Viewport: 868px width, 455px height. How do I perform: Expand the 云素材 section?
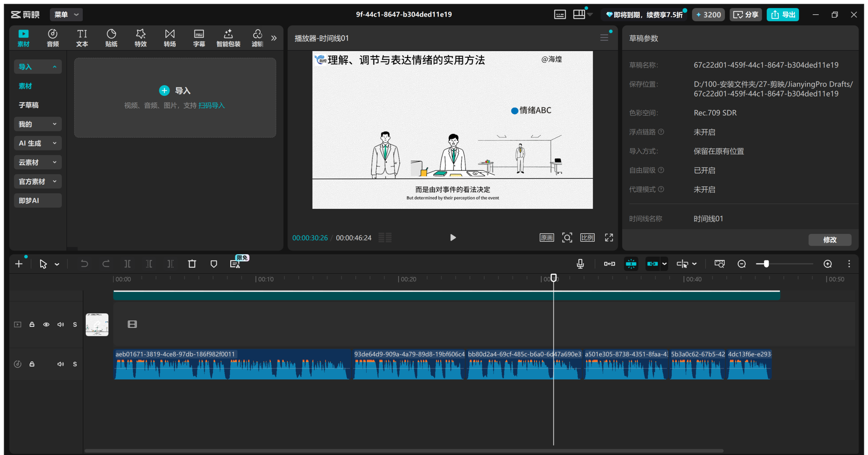tap(38, 162)
